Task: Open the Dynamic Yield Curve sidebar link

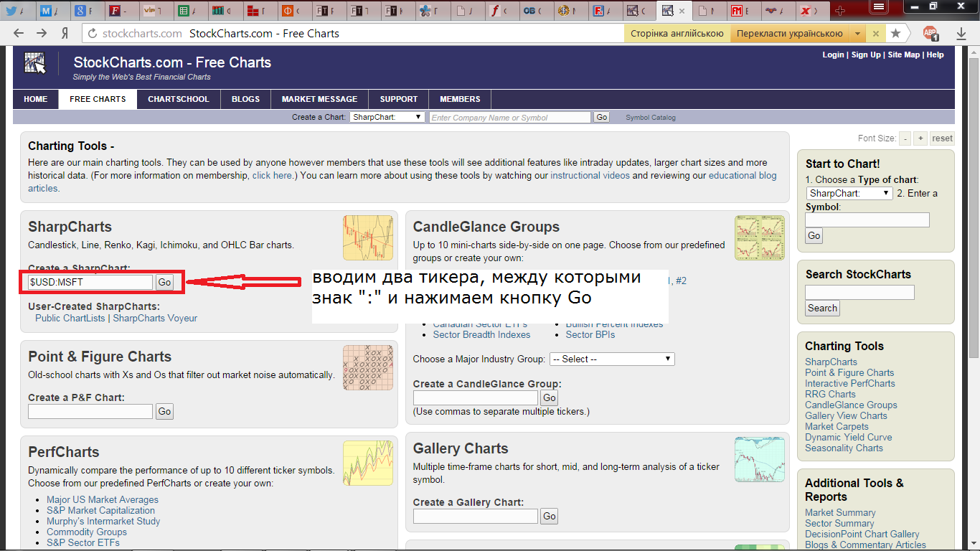Action: click(849, 437)
